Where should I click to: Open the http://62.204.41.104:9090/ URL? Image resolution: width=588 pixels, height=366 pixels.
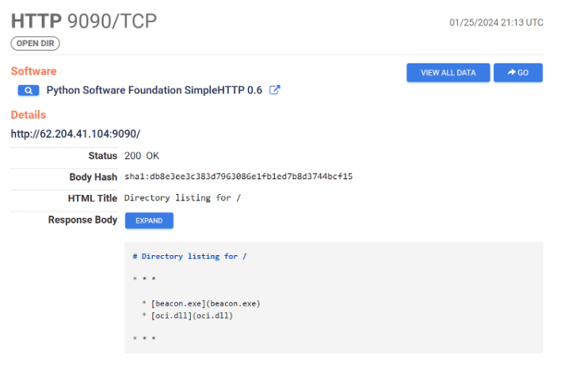tap(75, 134)
